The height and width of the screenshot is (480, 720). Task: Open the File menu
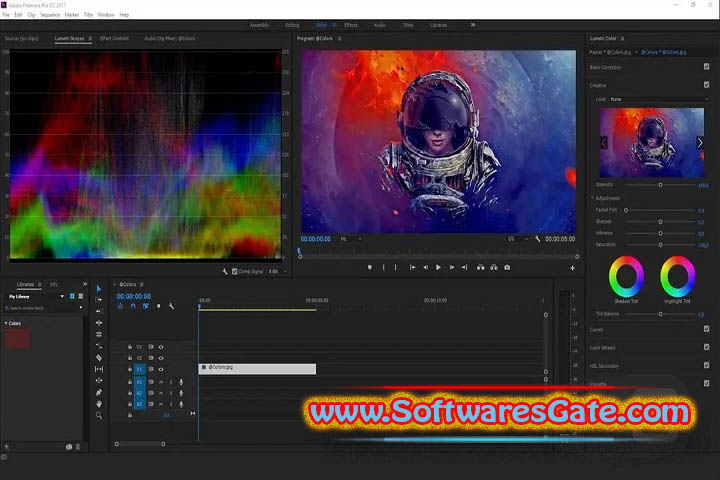click(6, 15)
